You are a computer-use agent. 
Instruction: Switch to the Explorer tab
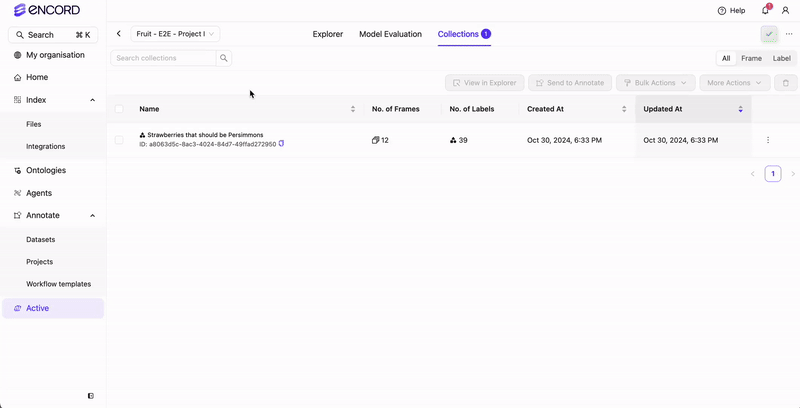(x=328, y=34)
